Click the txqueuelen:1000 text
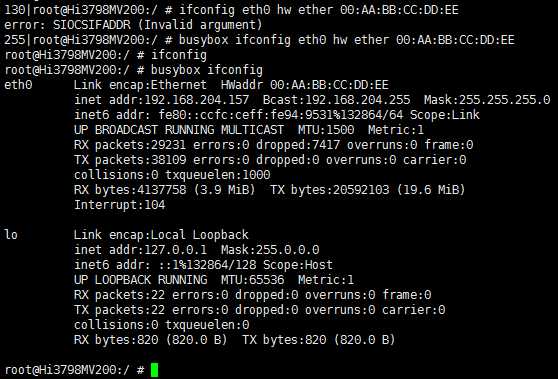 coord(218,175)
